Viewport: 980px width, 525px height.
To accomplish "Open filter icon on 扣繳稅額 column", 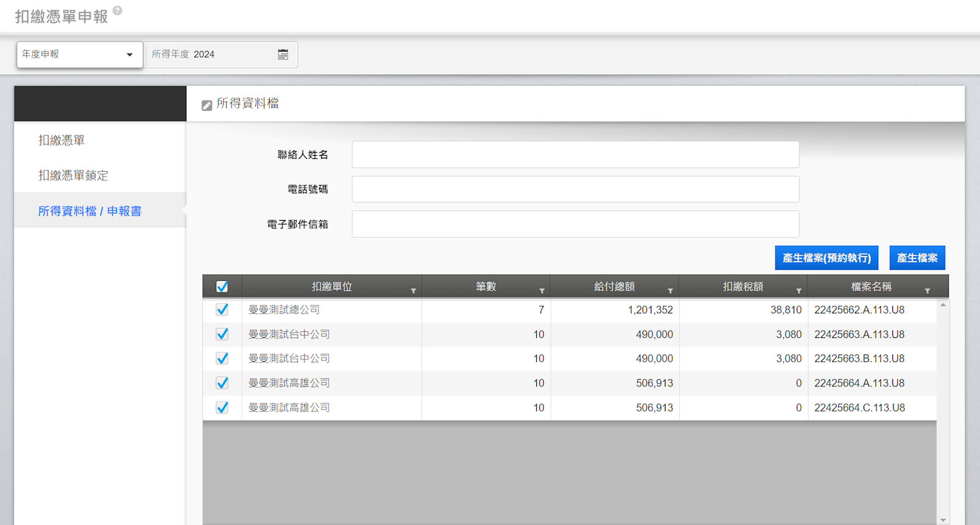I will (x=799, y=291).
